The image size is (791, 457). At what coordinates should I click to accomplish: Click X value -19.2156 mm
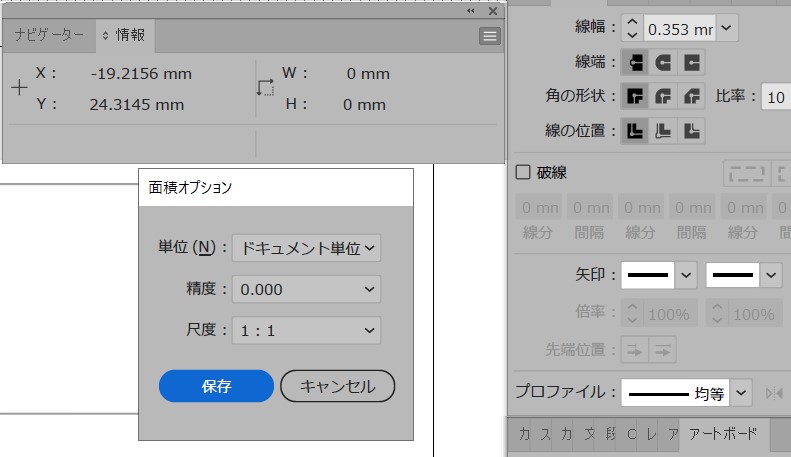point(141,74)
